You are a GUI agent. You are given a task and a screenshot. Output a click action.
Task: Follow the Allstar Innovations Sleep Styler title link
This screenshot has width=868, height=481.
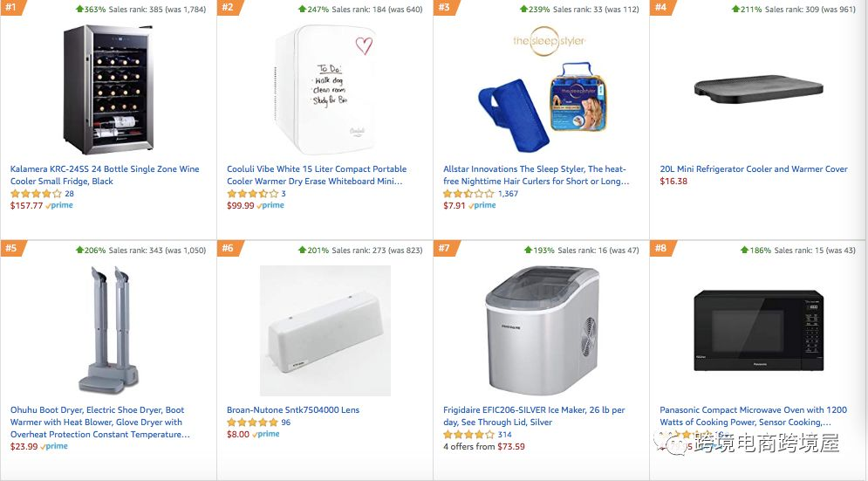tap(536, 175)
